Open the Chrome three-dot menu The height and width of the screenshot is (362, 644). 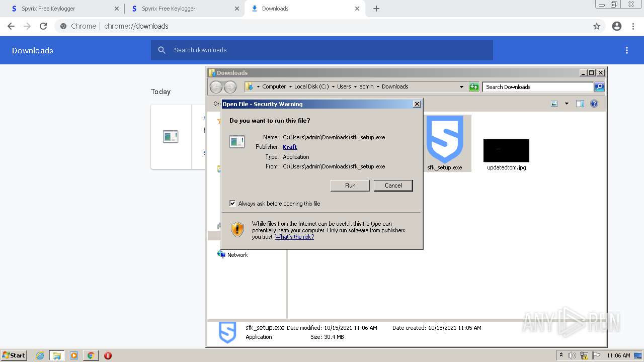[633, 26]
